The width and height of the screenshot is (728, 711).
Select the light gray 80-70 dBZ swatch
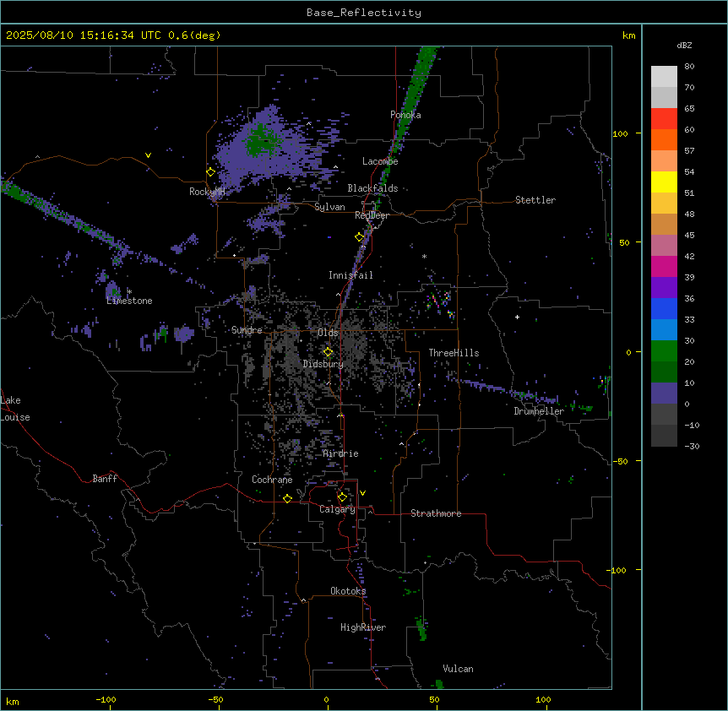click(664, 77)
